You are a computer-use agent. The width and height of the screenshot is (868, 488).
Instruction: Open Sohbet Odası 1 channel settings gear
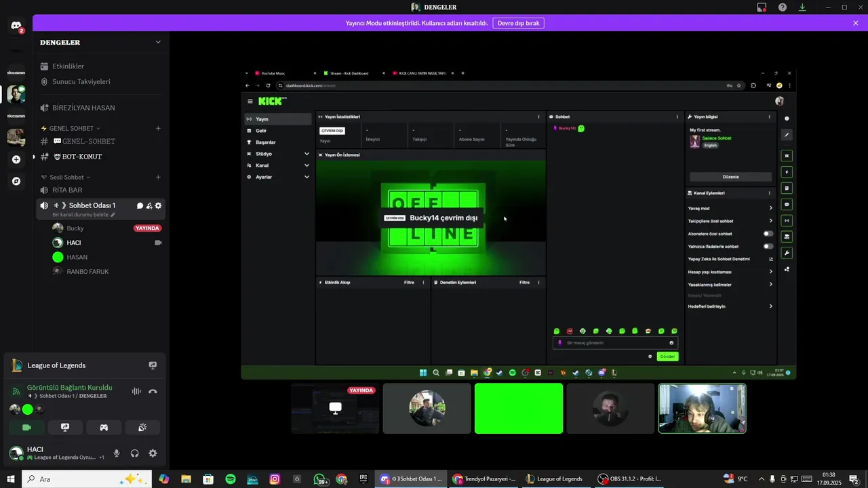158,205
